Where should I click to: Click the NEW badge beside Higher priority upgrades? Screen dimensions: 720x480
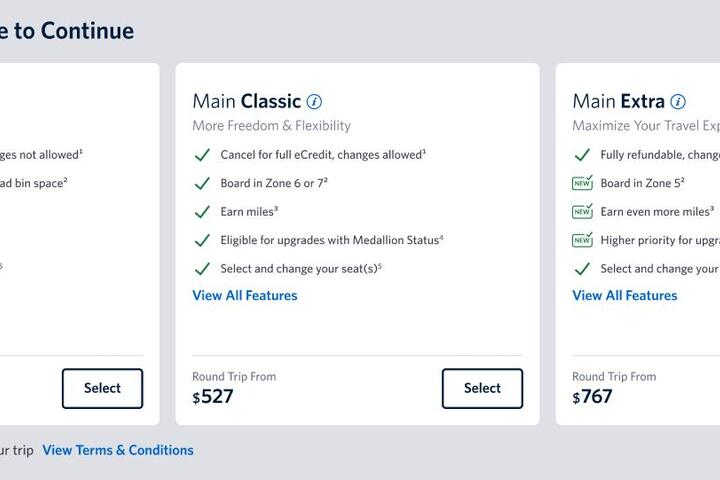click(582, 240)
